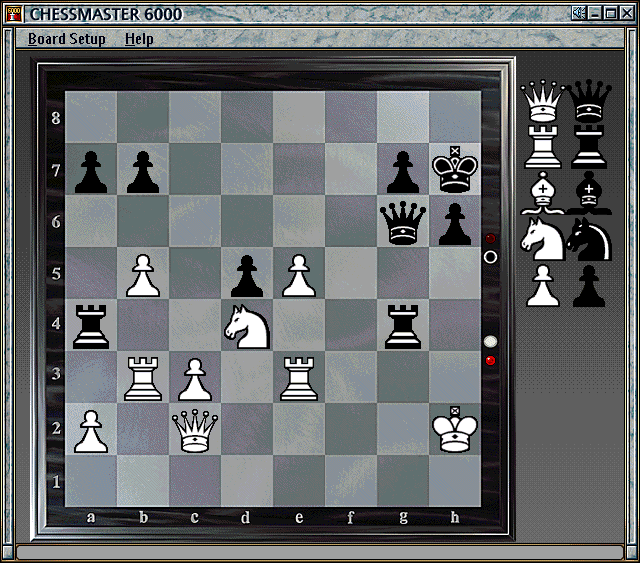
Task: Minimize the Chessmaster 6000 window
Action: coord(596,13)
